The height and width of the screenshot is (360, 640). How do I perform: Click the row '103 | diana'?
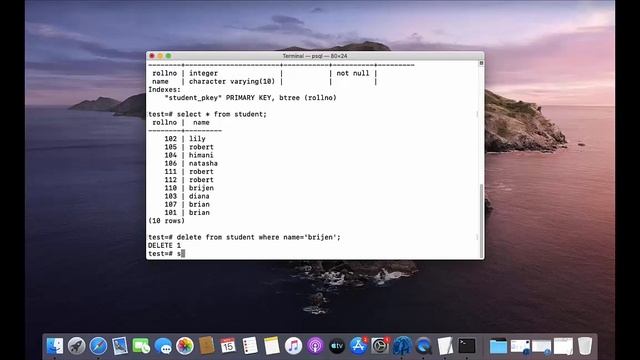187,196
